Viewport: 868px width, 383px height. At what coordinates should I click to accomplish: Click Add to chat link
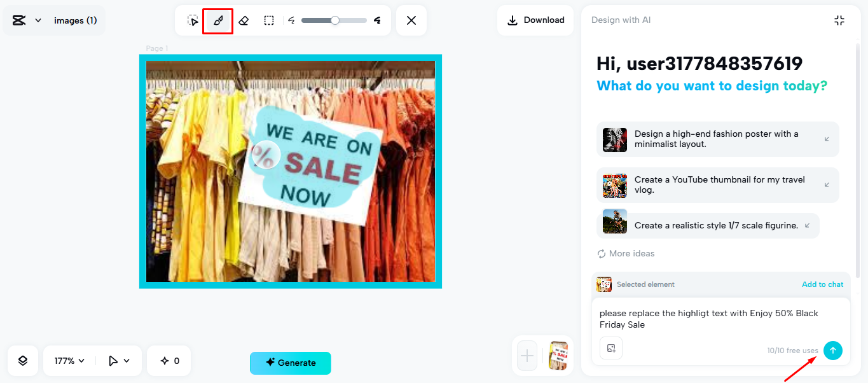[822, 284]
